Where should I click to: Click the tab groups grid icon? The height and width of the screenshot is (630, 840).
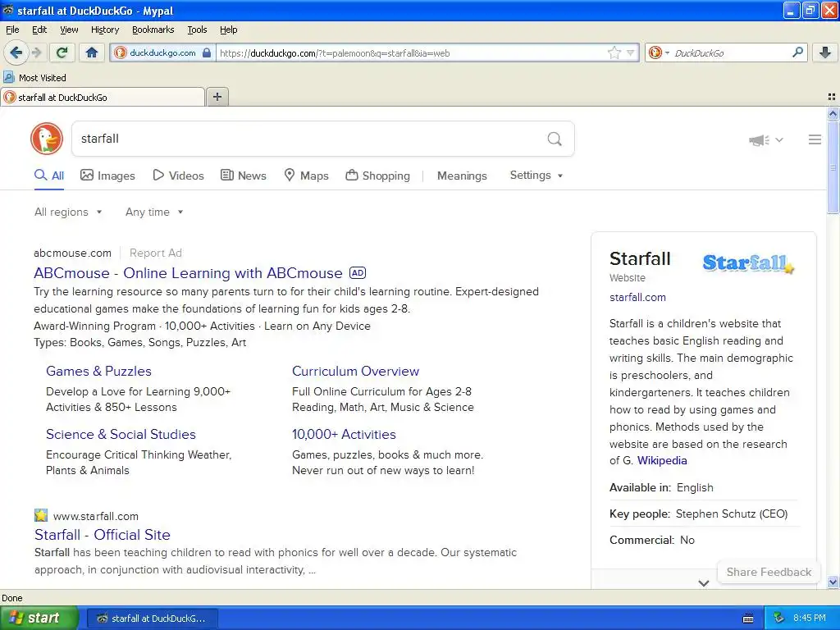pos(832,97)
